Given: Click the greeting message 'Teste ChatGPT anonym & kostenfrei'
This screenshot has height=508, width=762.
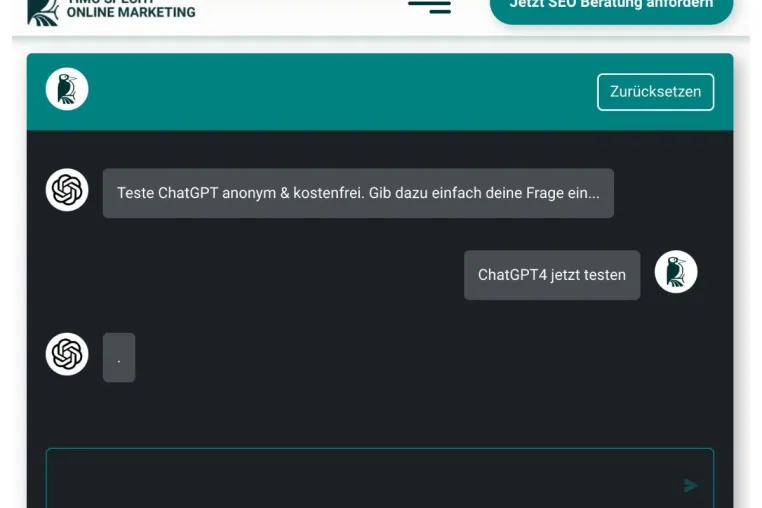Looking at the screenshot, I should [358, 193].
